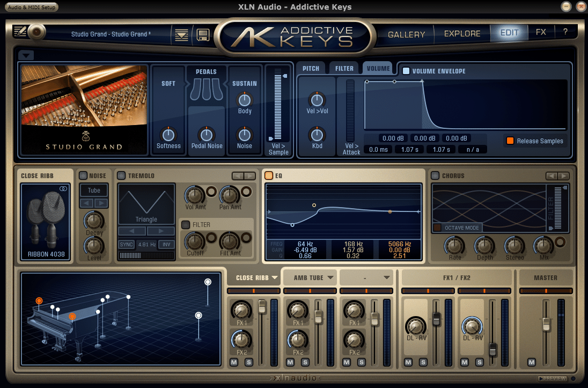Click the round record button at top left

[36, 32]
